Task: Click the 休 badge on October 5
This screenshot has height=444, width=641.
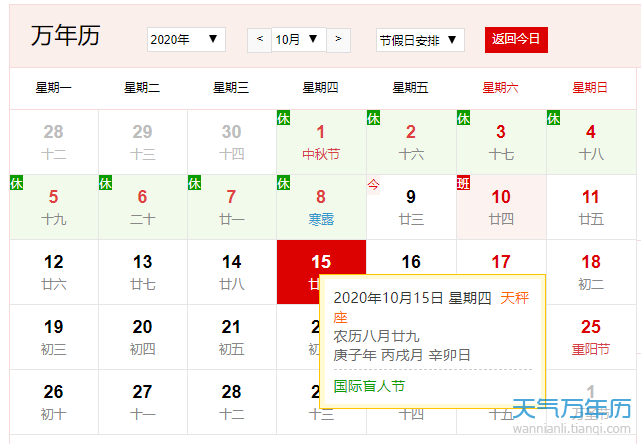Action: point(16,183)
